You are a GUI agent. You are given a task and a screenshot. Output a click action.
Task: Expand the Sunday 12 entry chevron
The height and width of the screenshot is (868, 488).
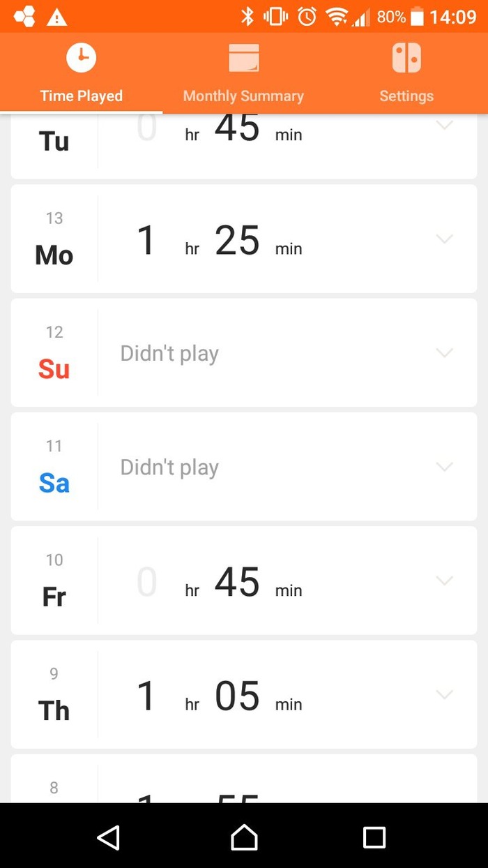point(444,352)
